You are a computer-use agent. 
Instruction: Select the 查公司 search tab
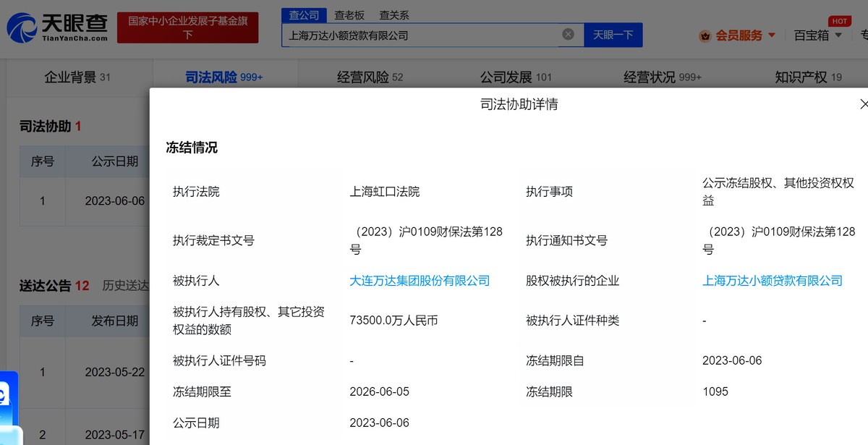pyautogui.click(x=304, y=14)
